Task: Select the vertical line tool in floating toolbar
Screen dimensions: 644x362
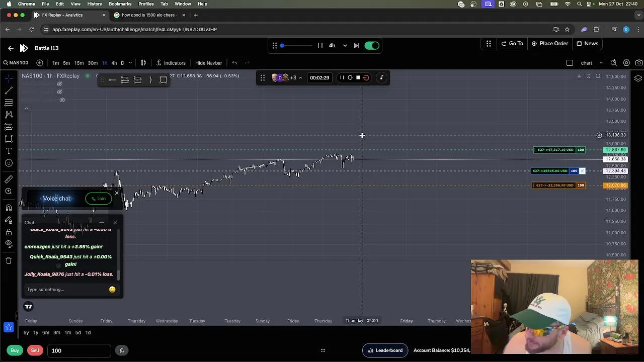Action: [150, 80]
